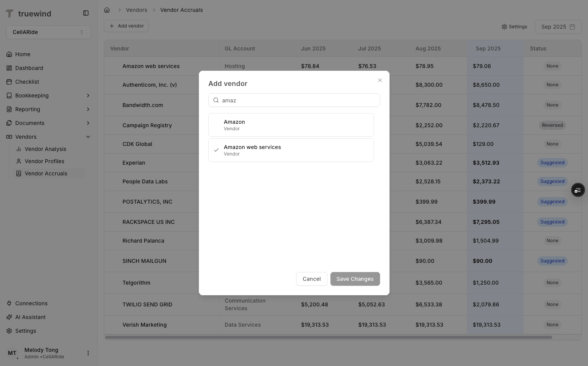Click the vendor search input field
588x366 pixels.
294,100
